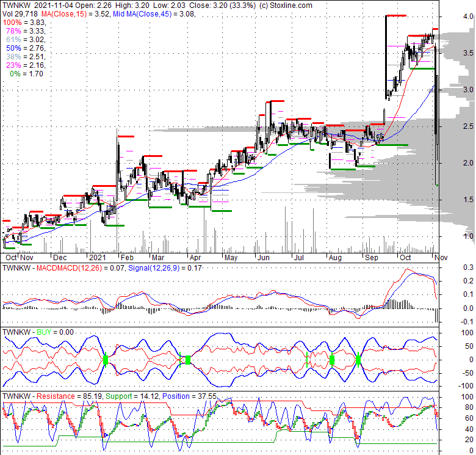Click the 0.3 MACD axis label
This screenshot has width=476, height=455.
[x=468, y=268]
